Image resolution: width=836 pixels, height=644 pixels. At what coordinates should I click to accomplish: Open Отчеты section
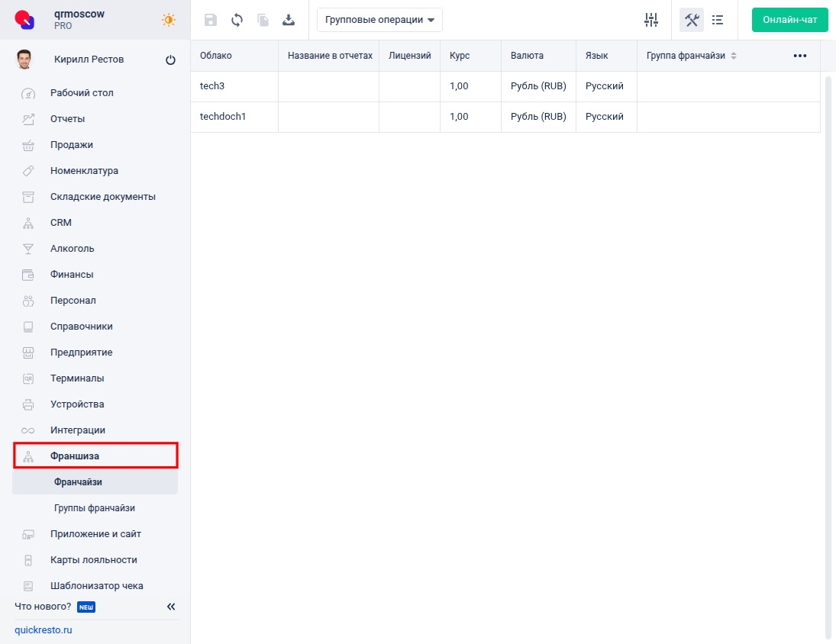[95, 119]
